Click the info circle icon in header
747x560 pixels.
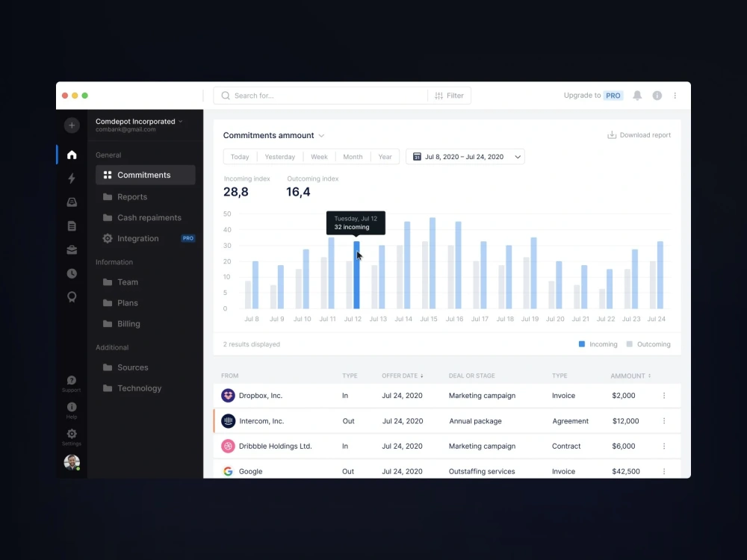tap(657, 96)
